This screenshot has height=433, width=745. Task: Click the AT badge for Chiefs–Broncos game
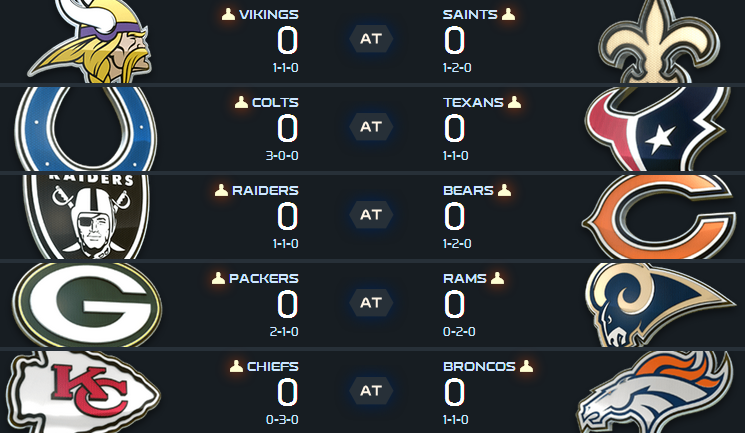point(371,390)
